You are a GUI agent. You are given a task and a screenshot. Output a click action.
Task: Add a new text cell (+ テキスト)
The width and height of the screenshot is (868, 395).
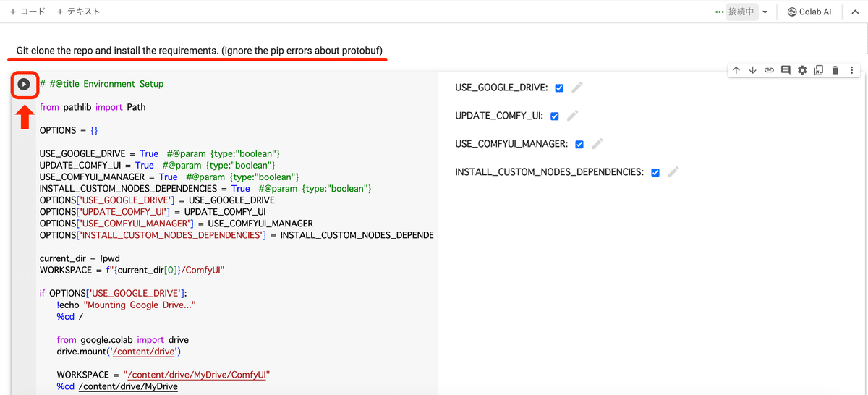click(78, 12)
